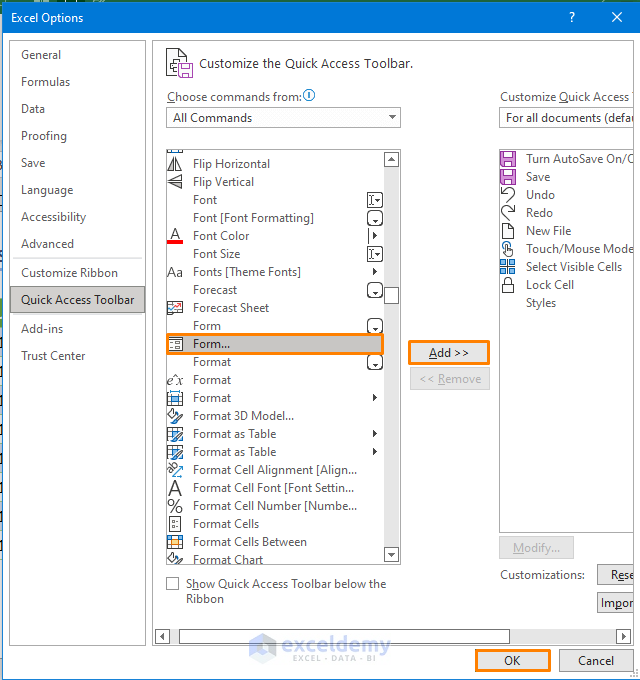Expand the Fonts [Theme Fonts] submenu arrow
Image resolution: width=640 pixels, height=680 pixels.
click(x=375, y=272)
